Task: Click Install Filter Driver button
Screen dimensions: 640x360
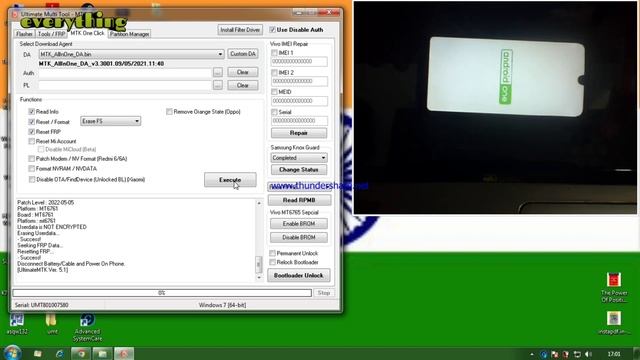Action: pyautogui.click(x=240, y=30)
